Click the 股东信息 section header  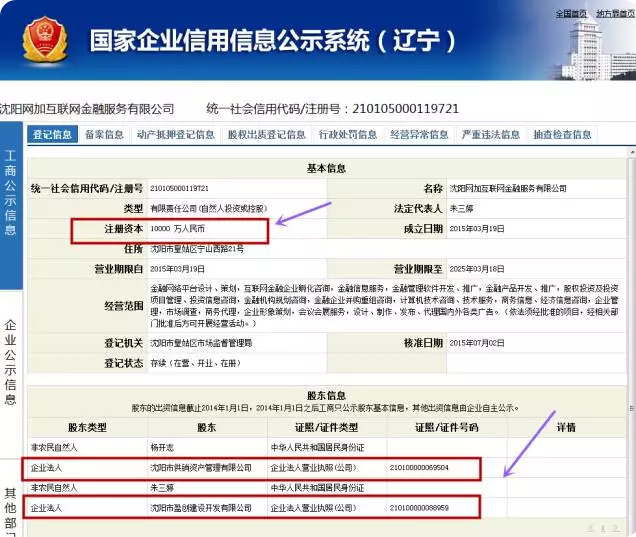click(326, 395)
